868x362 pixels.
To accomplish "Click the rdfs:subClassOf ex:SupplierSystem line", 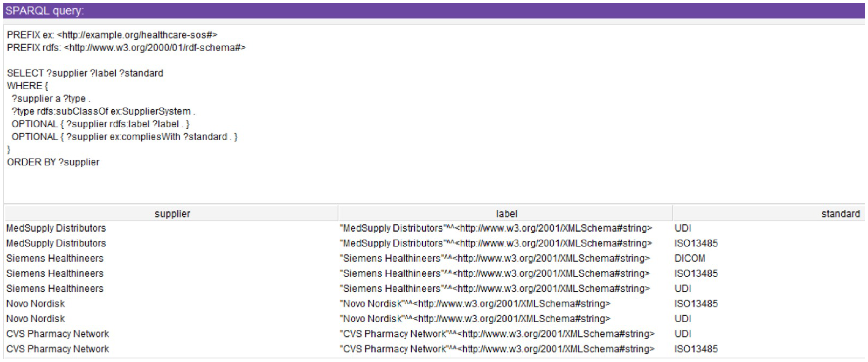I will pyautogui.click(x=103, y=111).
